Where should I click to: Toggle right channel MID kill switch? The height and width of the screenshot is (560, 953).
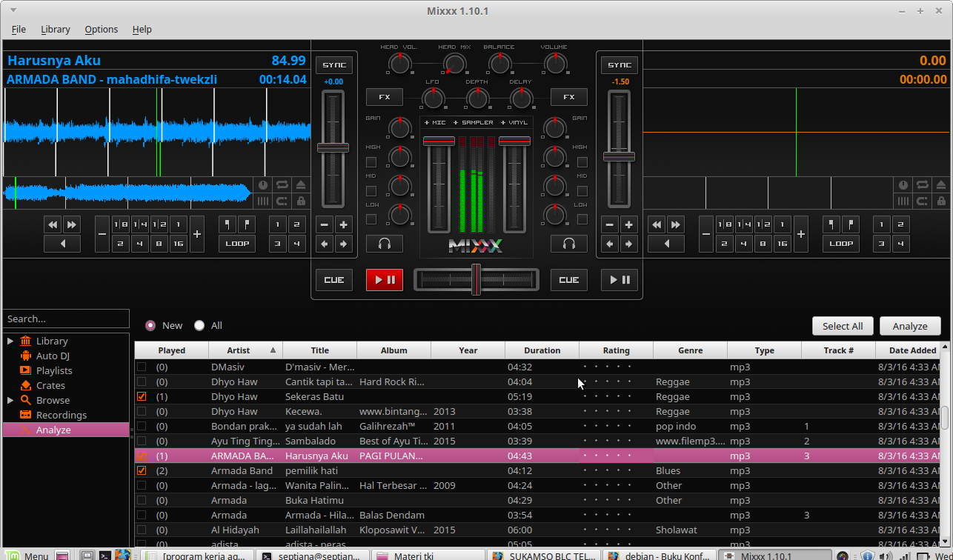582,191
